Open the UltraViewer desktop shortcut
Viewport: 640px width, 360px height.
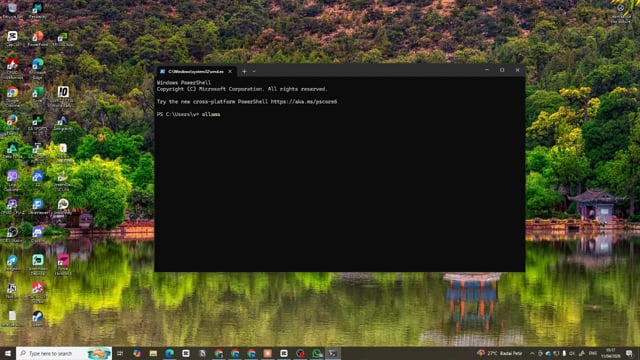pos(38,207)
